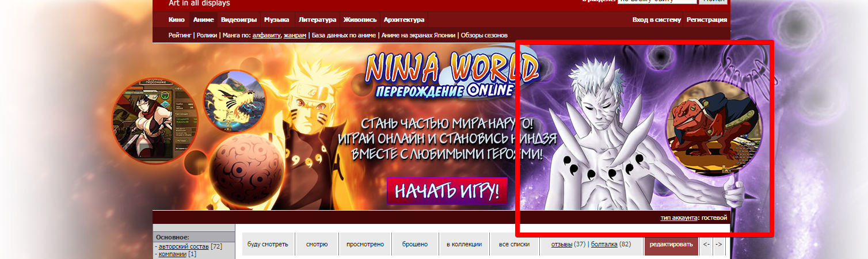Open the тип аккаунта link
This screenshot has width=868, height=259.
679,218
